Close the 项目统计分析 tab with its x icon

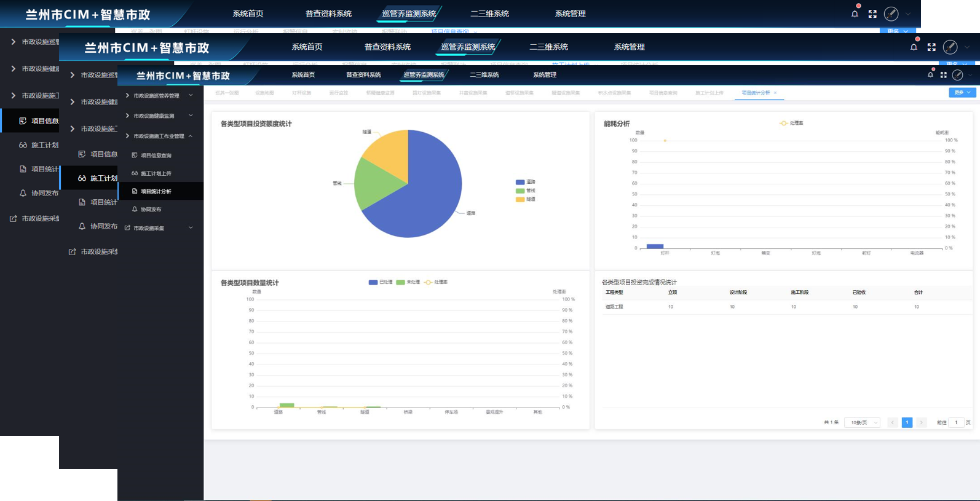[x=775, y=93]
